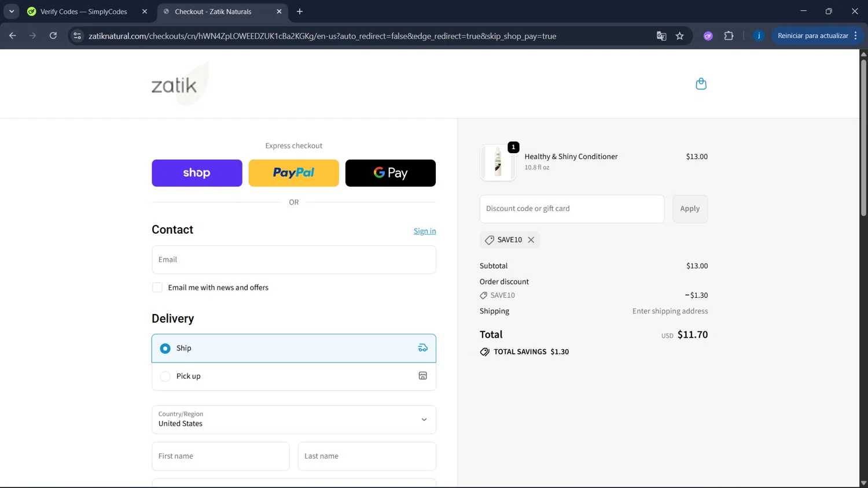Screen dimensions: 868x488
Task: Go forward in browser history
Action: (33, 36)
